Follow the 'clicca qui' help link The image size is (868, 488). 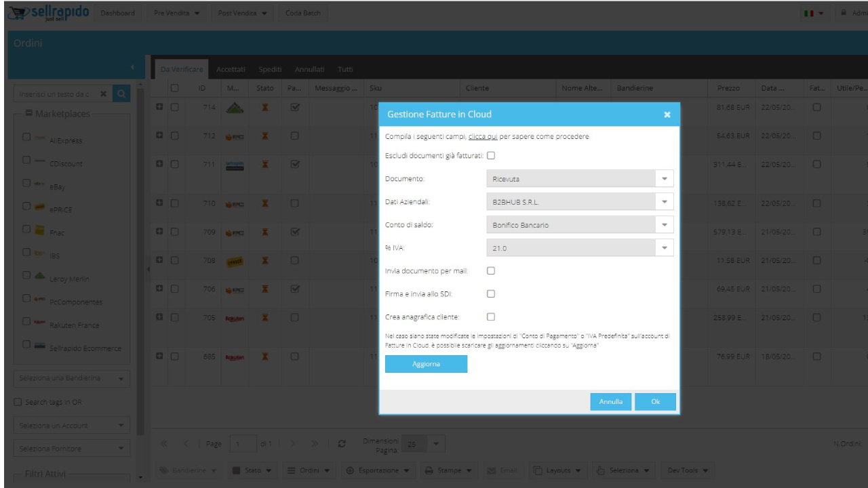(483, 136)
